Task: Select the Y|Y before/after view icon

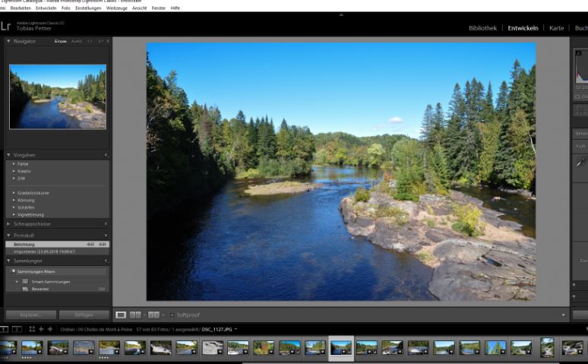Action: 153,315
